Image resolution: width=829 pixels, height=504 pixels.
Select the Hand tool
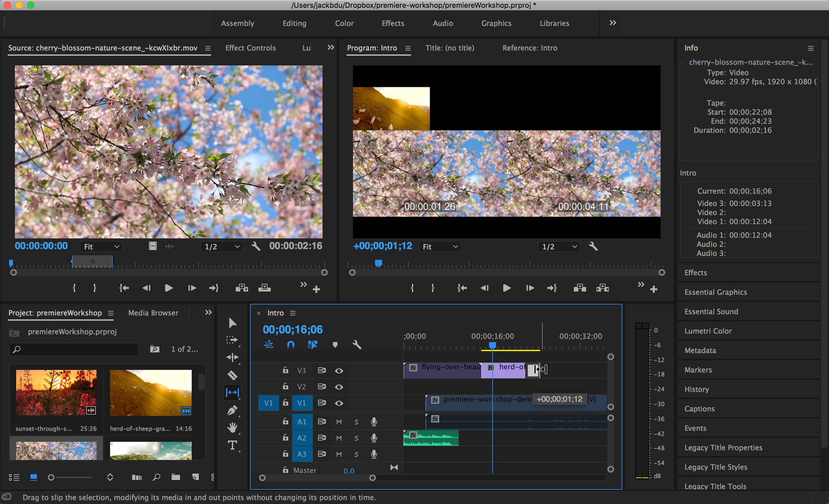232,428
